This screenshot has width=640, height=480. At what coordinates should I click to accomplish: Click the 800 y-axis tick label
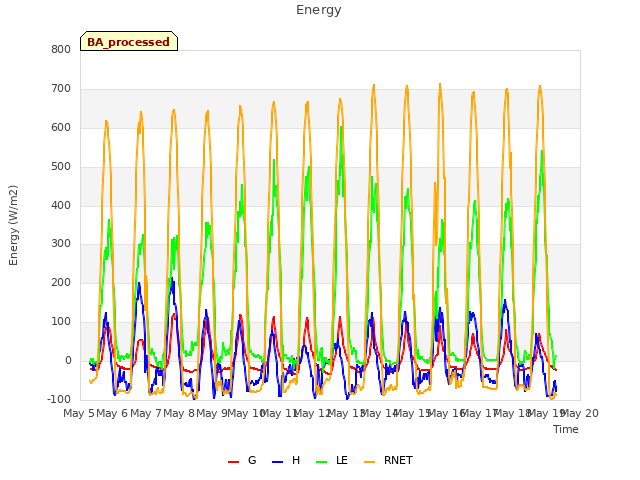[x=61, y=50]
